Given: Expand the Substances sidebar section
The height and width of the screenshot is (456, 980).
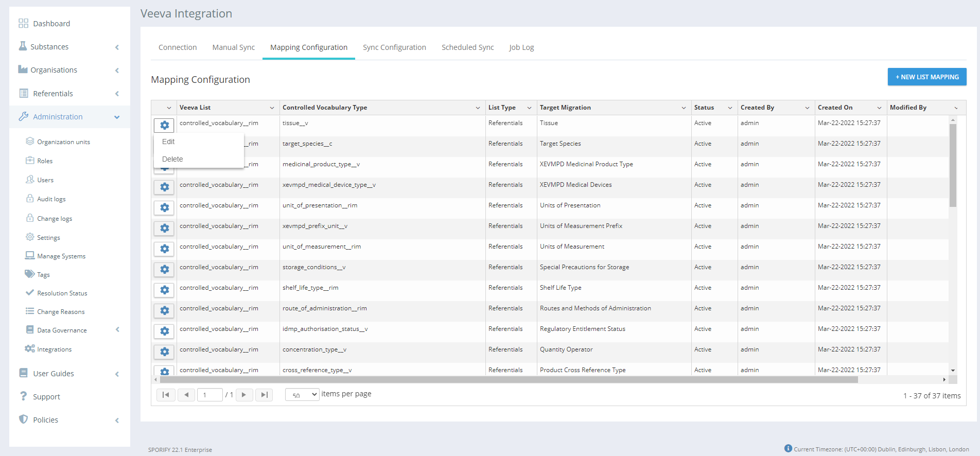Looking at the screenshot, I should pos(117,47).
